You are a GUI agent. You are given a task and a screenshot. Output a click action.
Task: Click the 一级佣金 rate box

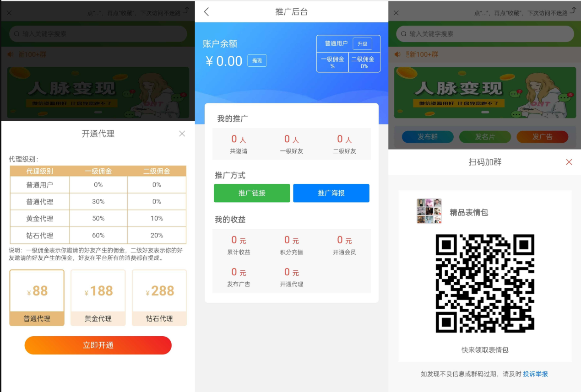(332, 62)
